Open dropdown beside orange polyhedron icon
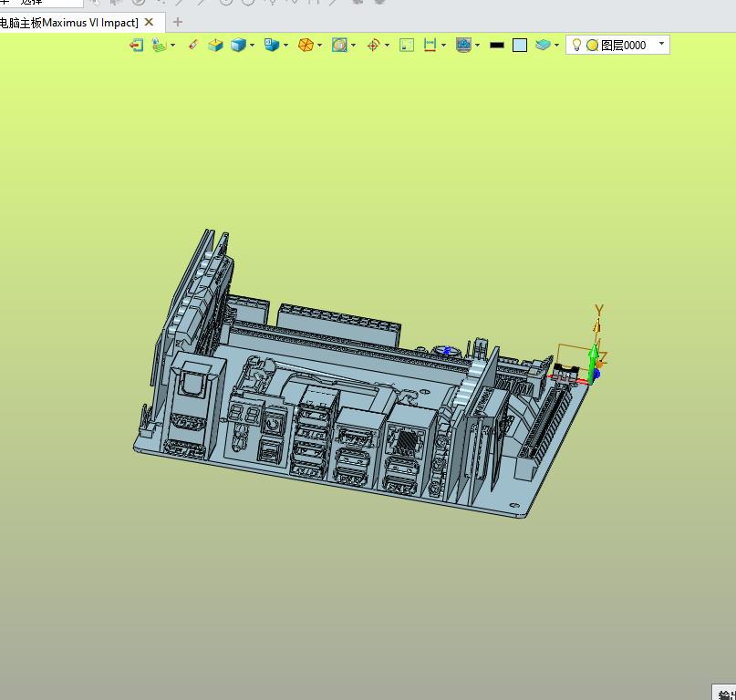This screenshot has height=700, width=736. 319,45
